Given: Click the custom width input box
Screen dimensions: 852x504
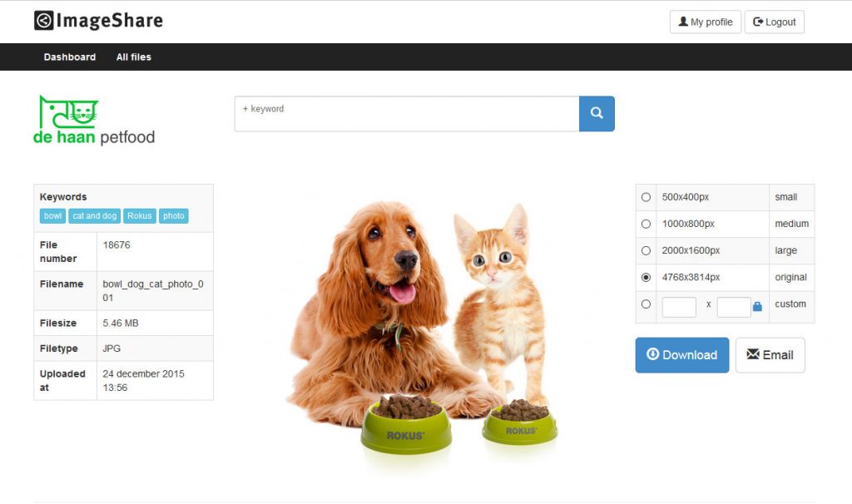Looking at the screenshot, I should click(x=679, y=308).
